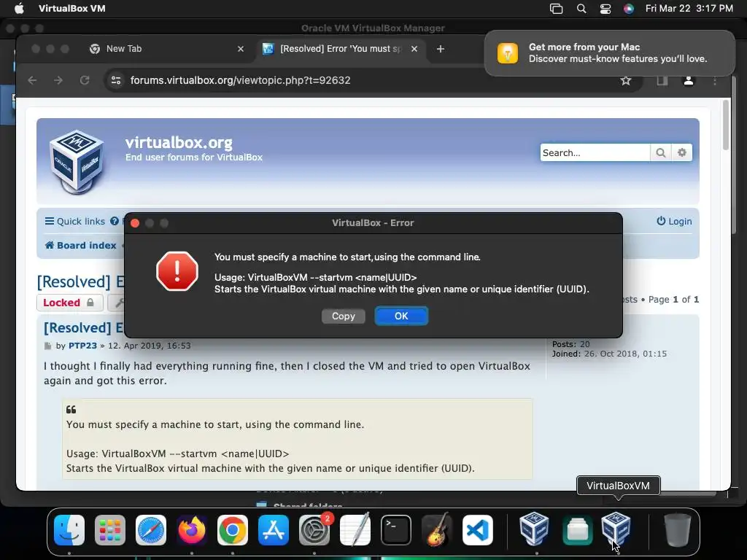Open the Chrome profile icon

tap(689, 80)
